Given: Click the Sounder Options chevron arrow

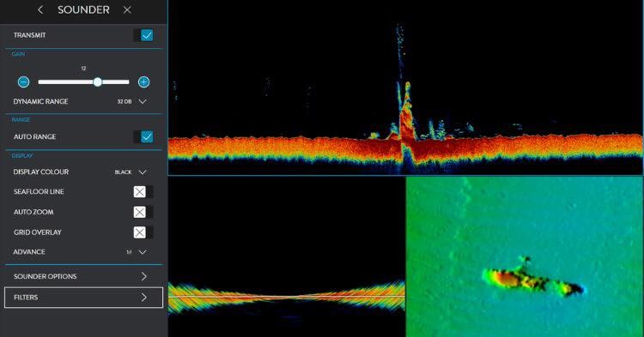Looking at the screenshot, I should [x=143, y=276].
